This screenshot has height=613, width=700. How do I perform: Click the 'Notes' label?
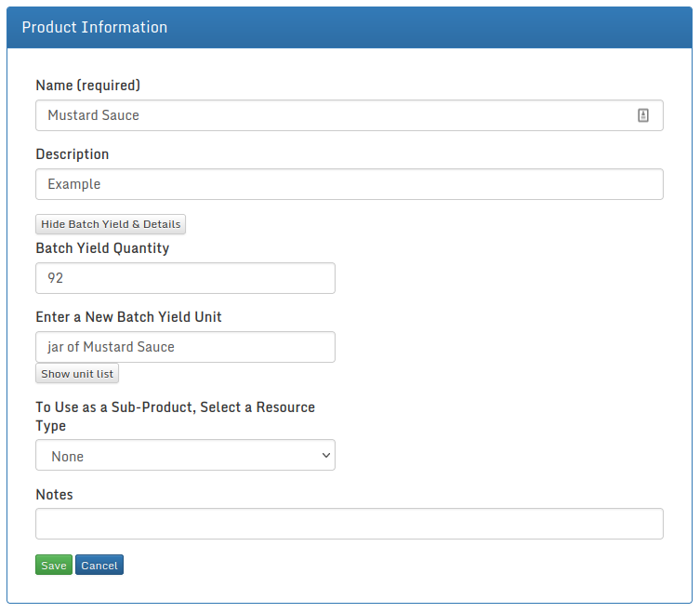[54, 495]
